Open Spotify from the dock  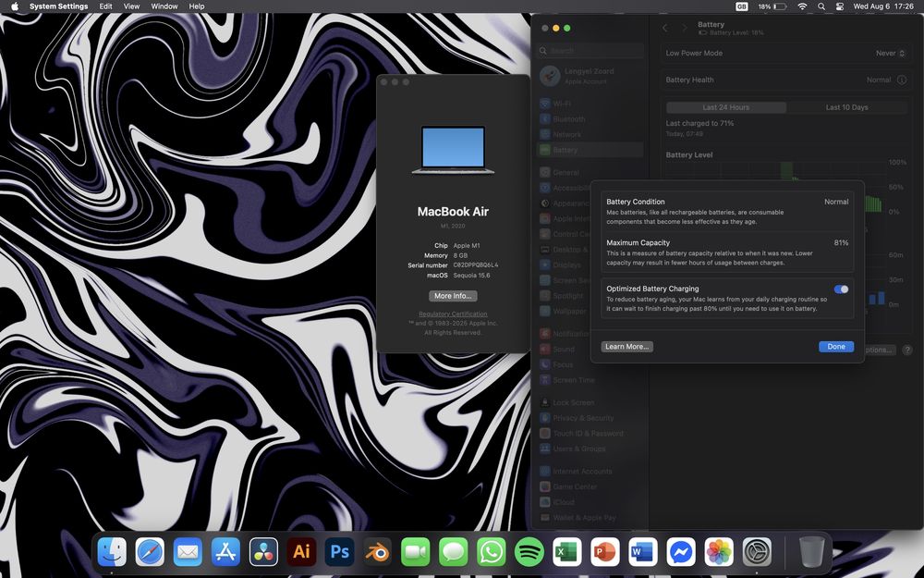(529, 552)
